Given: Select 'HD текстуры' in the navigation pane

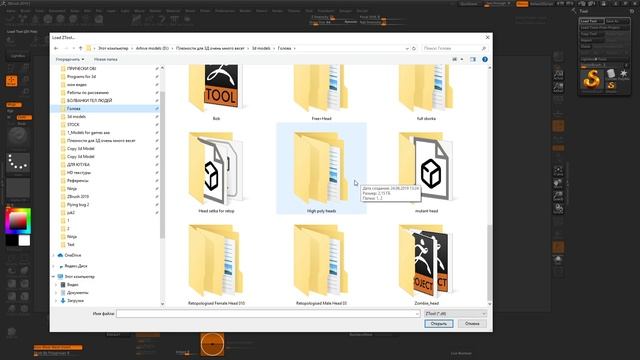Looking at the screenshot, I should [x=79, y=173].
